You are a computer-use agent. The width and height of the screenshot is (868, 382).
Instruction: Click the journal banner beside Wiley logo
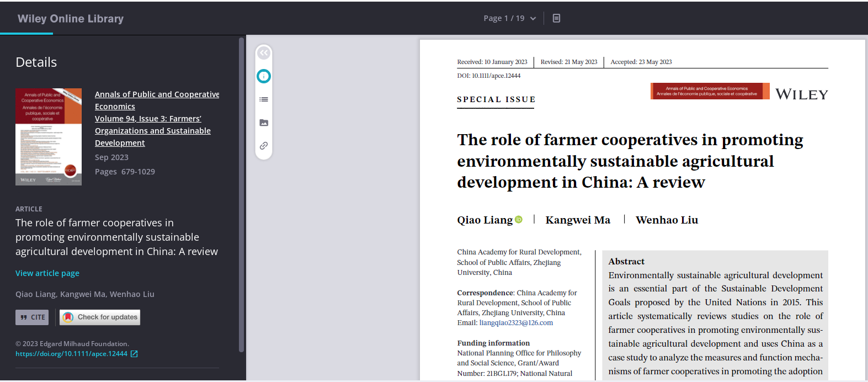click(710, 91)
